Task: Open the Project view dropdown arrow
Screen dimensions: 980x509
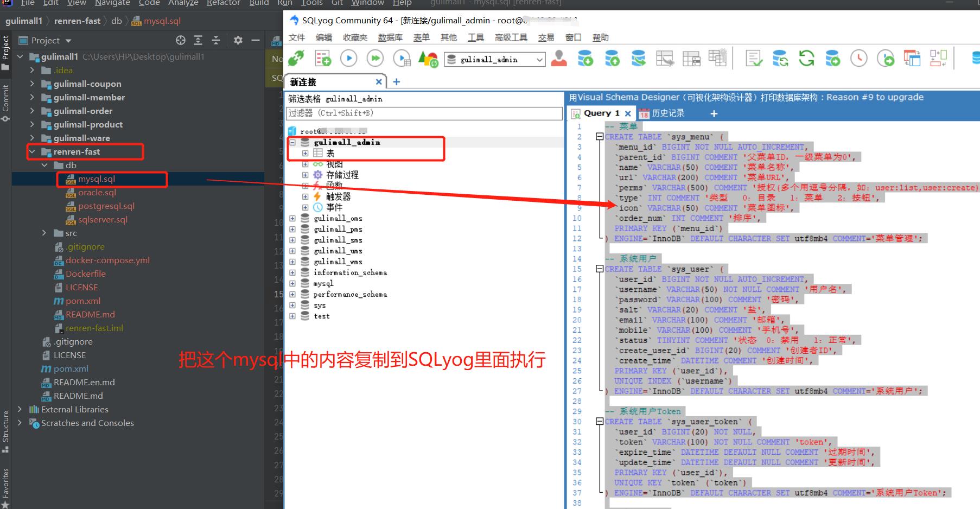Action: pyautogui.click(x=68, y=41)
